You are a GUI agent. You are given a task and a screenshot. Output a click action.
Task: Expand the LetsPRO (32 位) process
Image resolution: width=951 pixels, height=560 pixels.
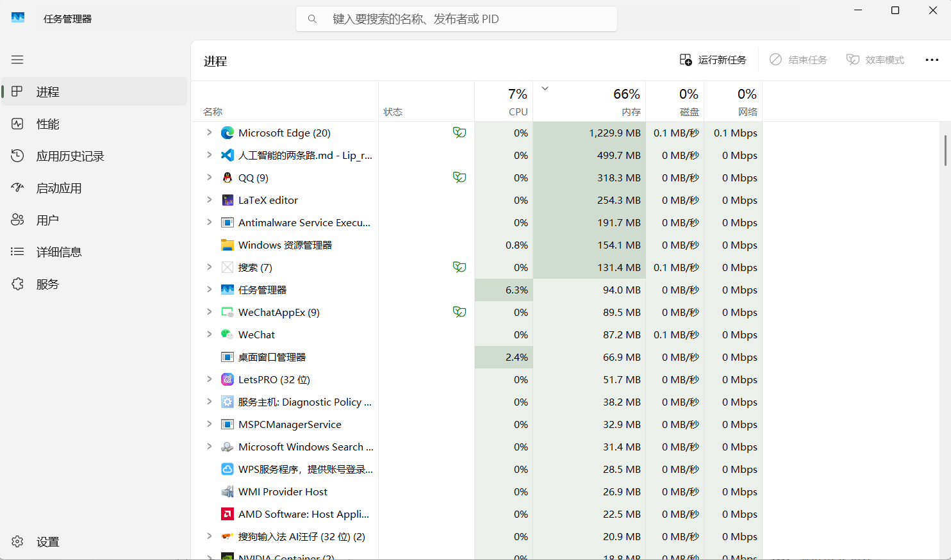pos(209,379)
